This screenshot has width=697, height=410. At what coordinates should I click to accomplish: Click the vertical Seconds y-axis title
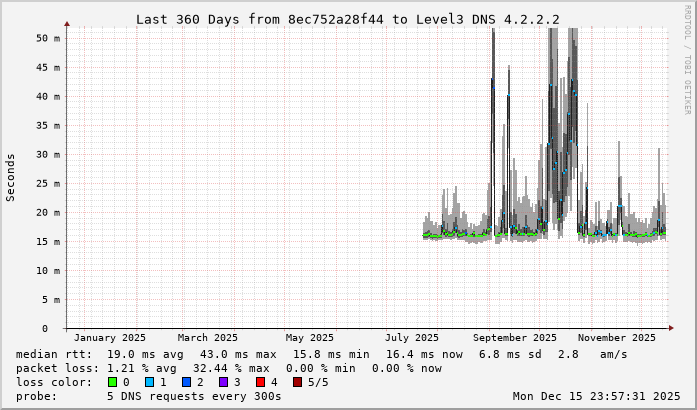[x=11, y=177]
